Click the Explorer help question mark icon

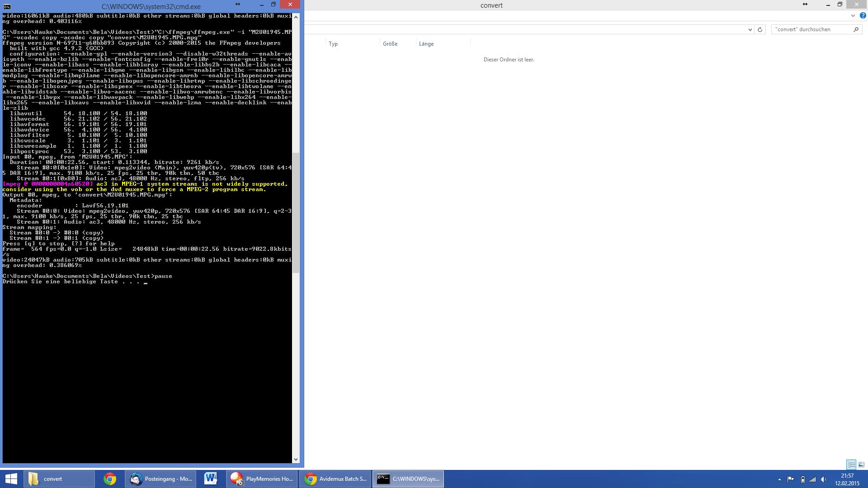[863, 15]
